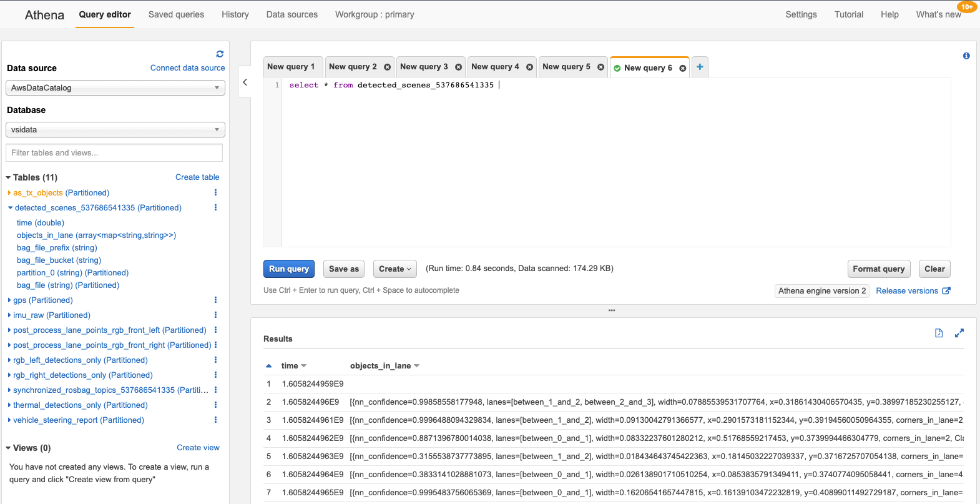View the 10+ What's new notifications
The image size is (980, 504).
[x=966, y=7]
